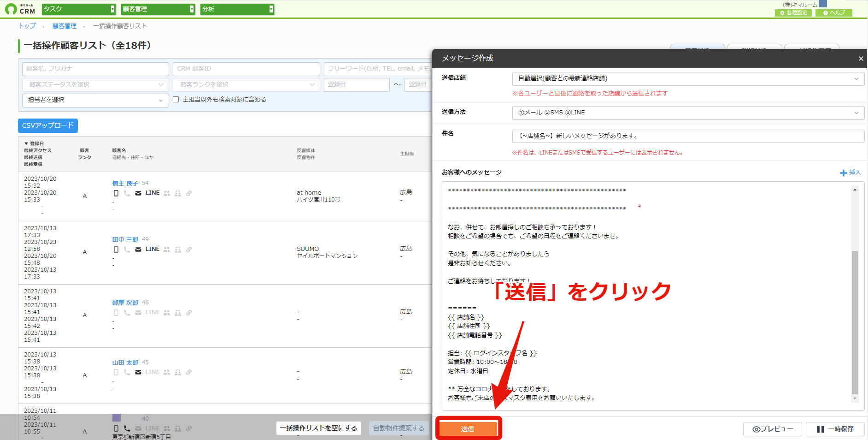Click the 送信 send button
The height and width of the screenshot is (440, 868).
pyautogui.click(x=468, y=428)
